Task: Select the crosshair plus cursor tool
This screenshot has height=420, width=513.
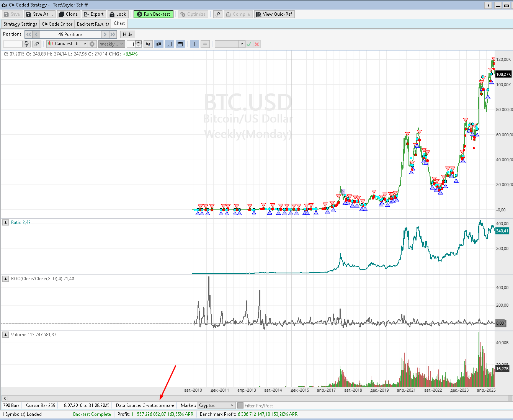Action: (x=205, y=44)
